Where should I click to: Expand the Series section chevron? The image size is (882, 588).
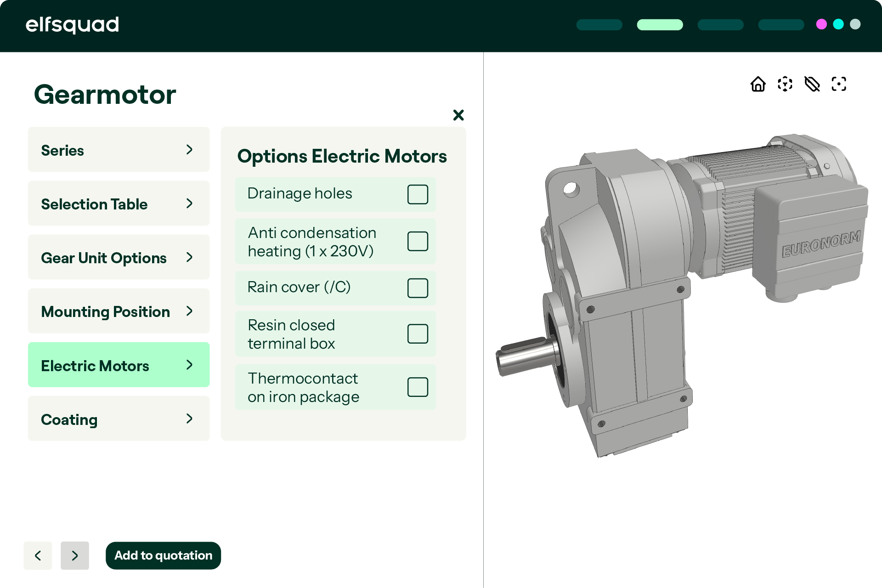click(x=189, y=150)
